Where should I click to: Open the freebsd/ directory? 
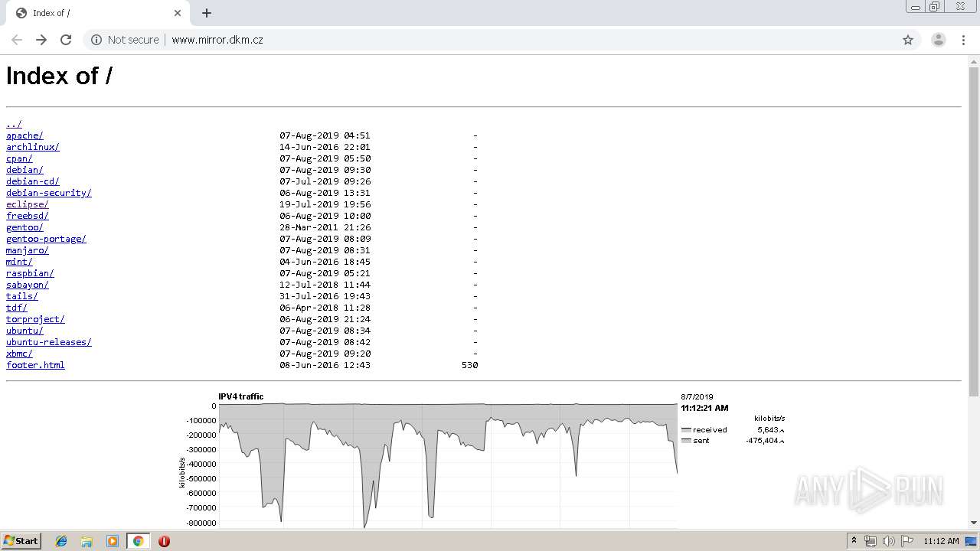click(28, 216)
